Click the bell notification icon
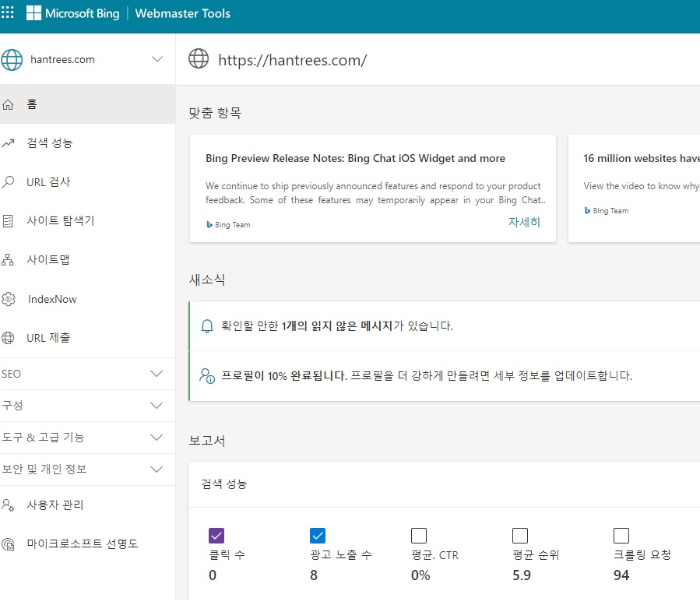Image resolution: width=700 pixels, height=600 pixels. 207,326
